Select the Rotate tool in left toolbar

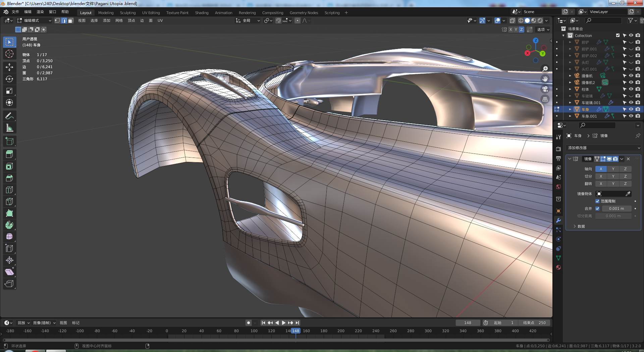[9, 79]
